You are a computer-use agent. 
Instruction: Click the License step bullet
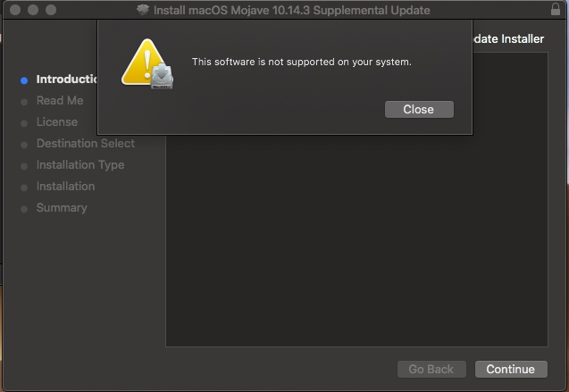24,123
